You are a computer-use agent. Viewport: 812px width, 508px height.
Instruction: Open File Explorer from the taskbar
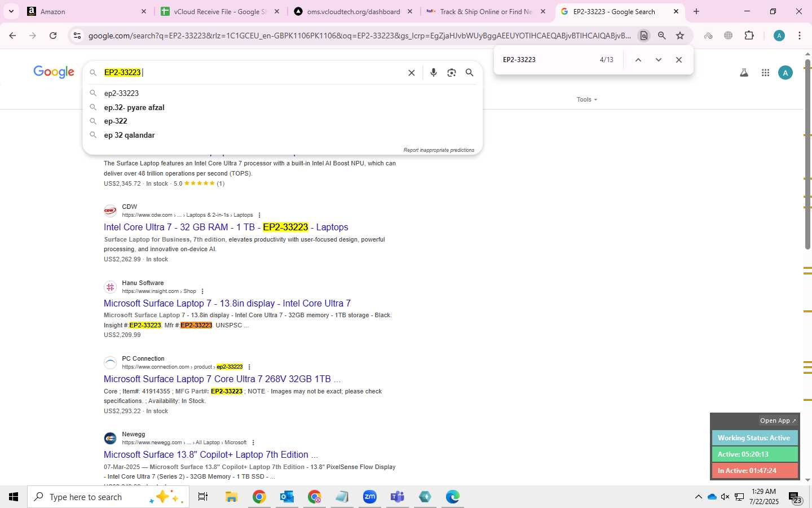tap(231, 497)
